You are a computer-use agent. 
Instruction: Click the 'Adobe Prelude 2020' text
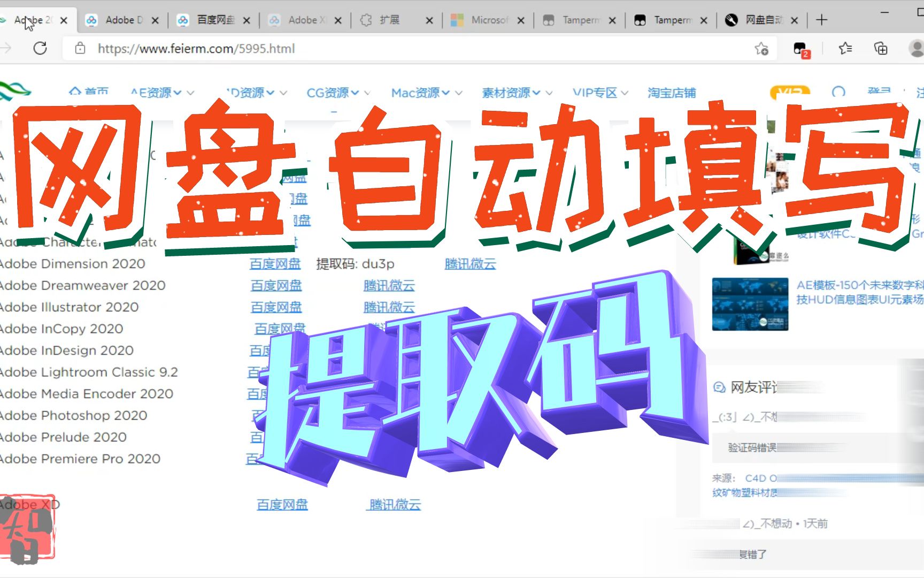64,437
